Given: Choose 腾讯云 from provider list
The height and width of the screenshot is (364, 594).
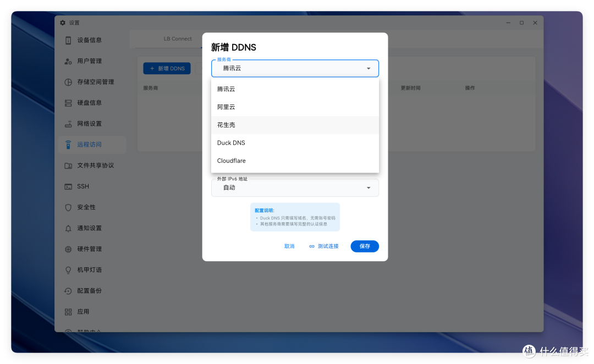Looking at the screenshot, I should [295, 89].
